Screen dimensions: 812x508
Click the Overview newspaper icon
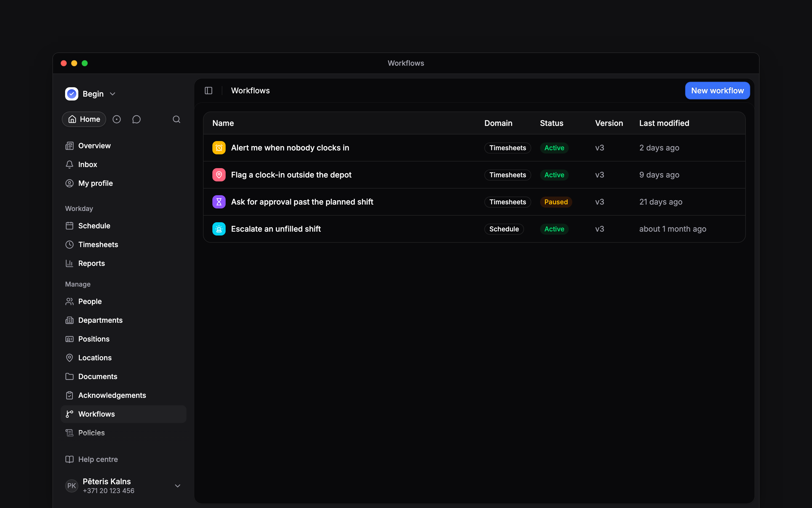click(70, 146)
